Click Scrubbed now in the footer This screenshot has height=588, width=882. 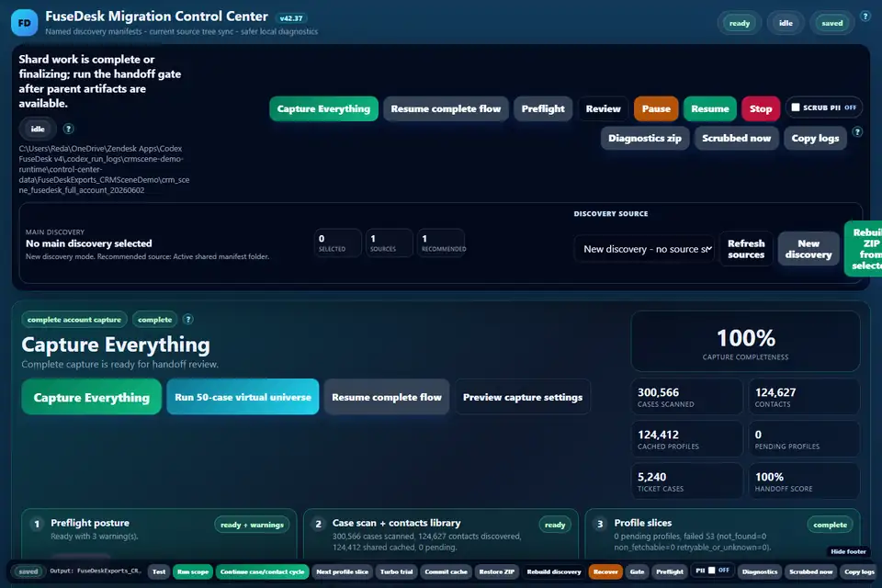(x=810, y=571)
